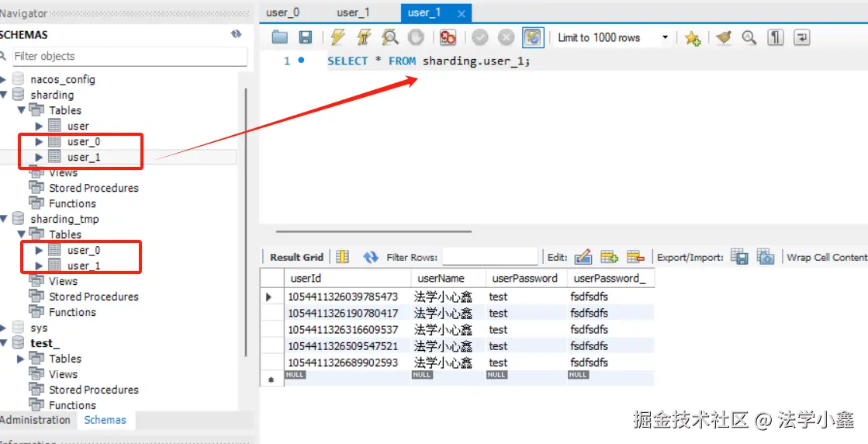Toggle invisible characters display
Image resolution: width=868 pixels, height=444 pixels.
[776, 37]
